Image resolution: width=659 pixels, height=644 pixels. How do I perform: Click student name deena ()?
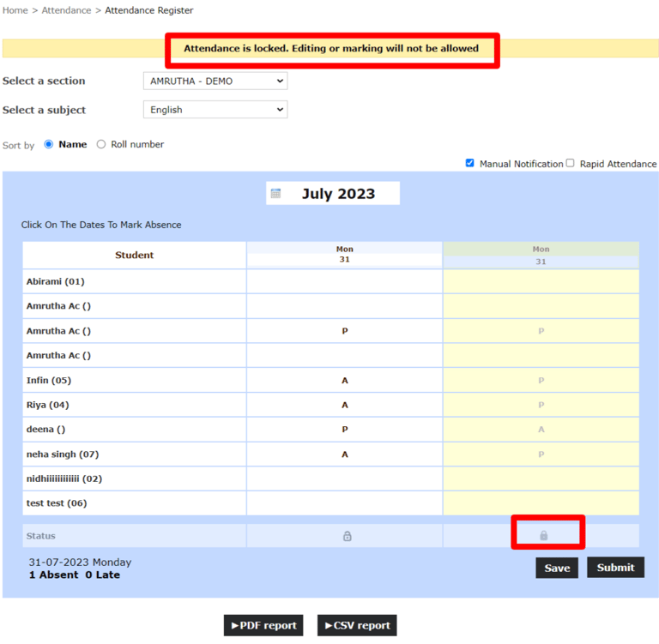coord(45,430)
